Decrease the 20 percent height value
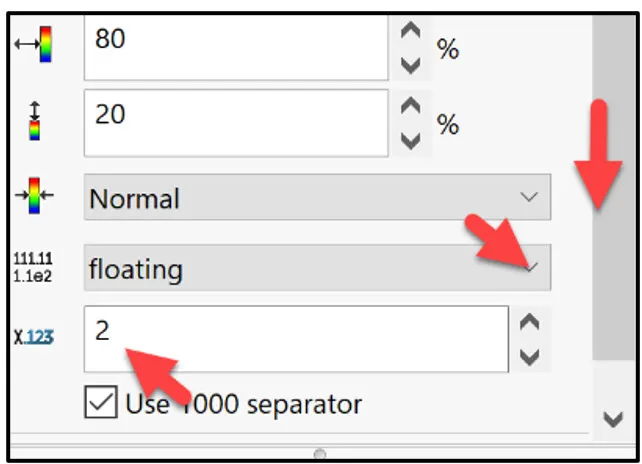The width and height of the screenshot is (642, 464). click(x=411, y=141)
